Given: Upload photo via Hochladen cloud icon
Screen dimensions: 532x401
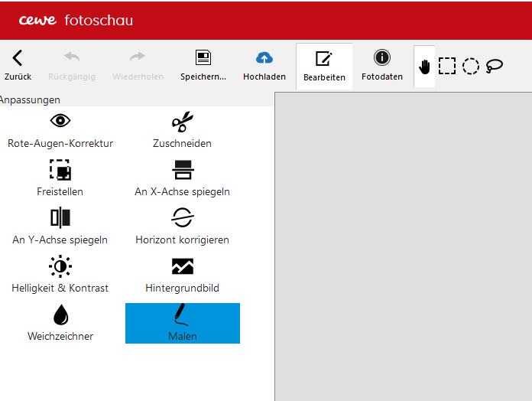Looking at the screenshot, I should (x=264, y=65).
